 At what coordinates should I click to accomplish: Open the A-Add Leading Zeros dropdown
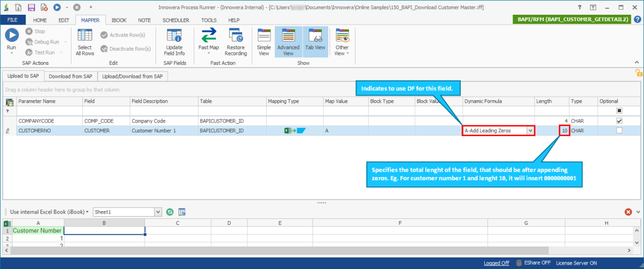click(529, 131)
